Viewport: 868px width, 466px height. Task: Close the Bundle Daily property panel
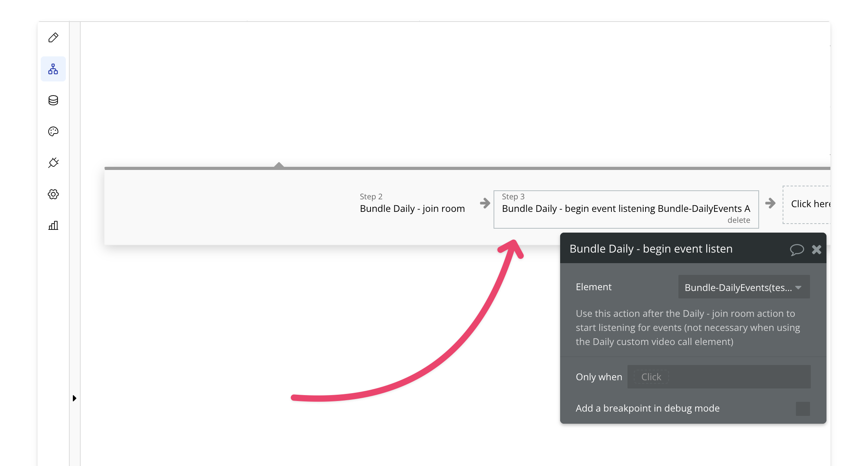pyautogui.click(x=817, y=249)
